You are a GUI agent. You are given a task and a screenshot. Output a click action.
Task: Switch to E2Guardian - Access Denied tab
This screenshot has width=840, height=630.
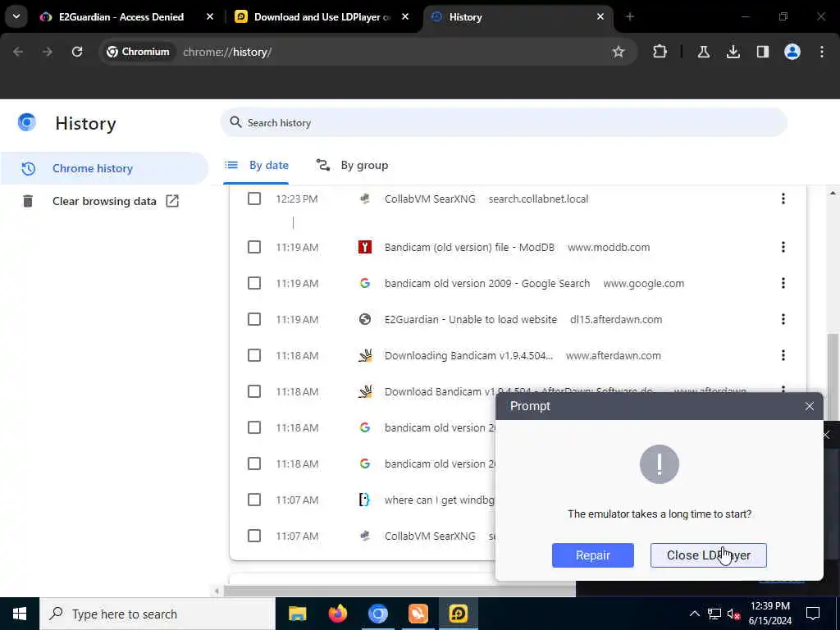121,17
